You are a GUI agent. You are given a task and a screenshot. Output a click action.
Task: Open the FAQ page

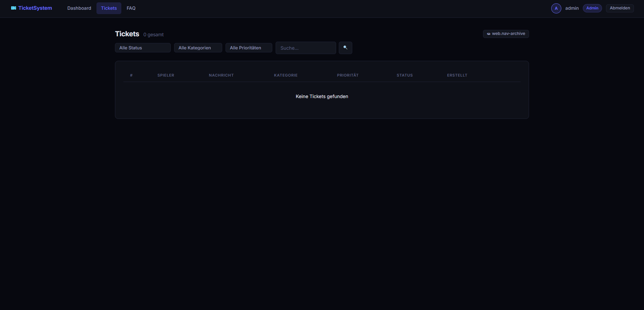tap(131, 8)
